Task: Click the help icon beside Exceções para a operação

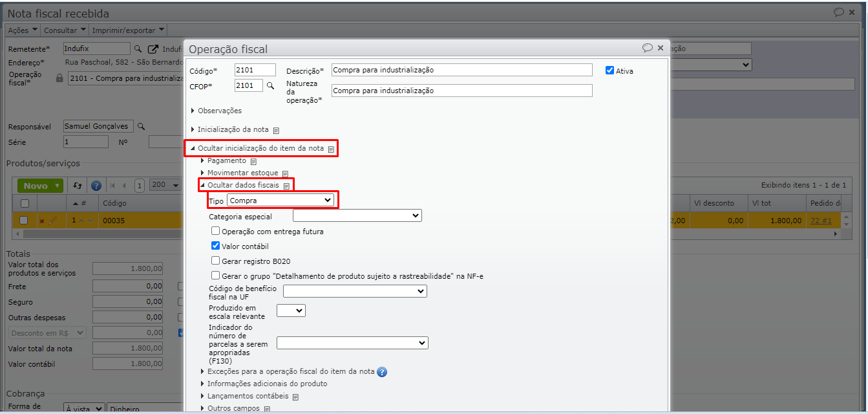Action: coord(382,372)
